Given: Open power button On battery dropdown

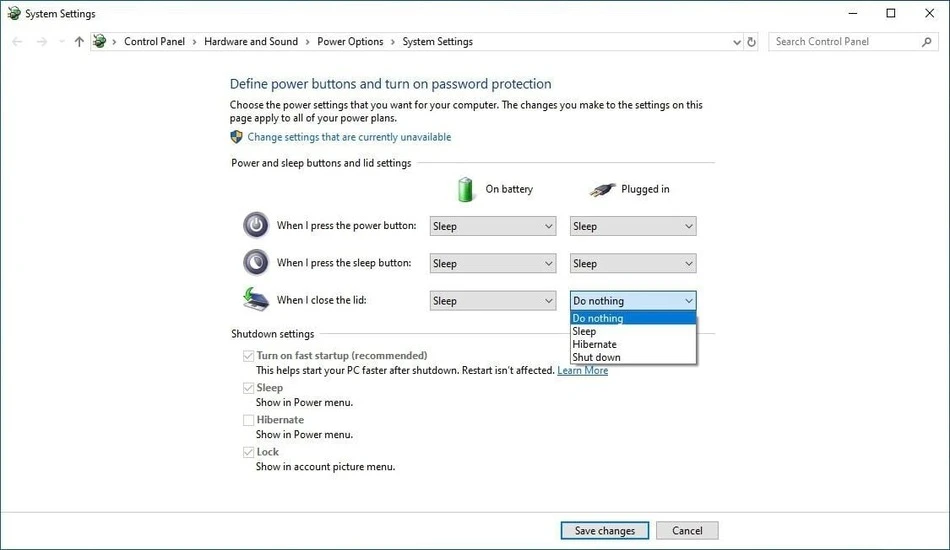Looking at the screenshot, I should pyautogui.click(x=493, y=226).
